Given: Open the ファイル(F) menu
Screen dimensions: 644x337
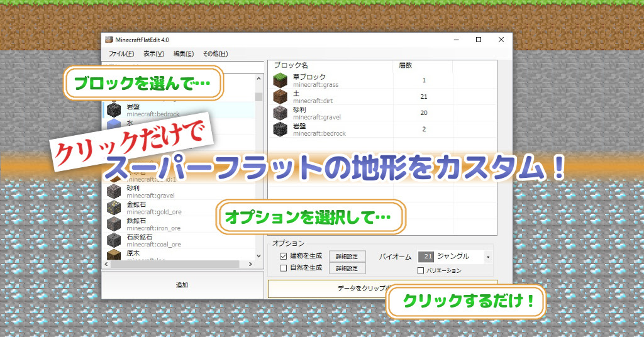Looking at the screenshot, I should tap(121, 54).
